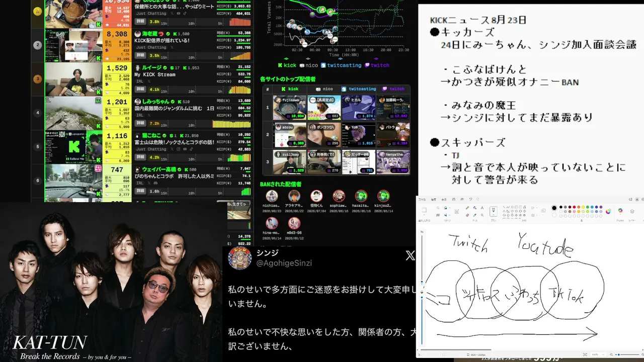The width and height of the screenshot is (644, 362).
Task: Toggle twitch series in the chart legend
Action: [377, 65]
